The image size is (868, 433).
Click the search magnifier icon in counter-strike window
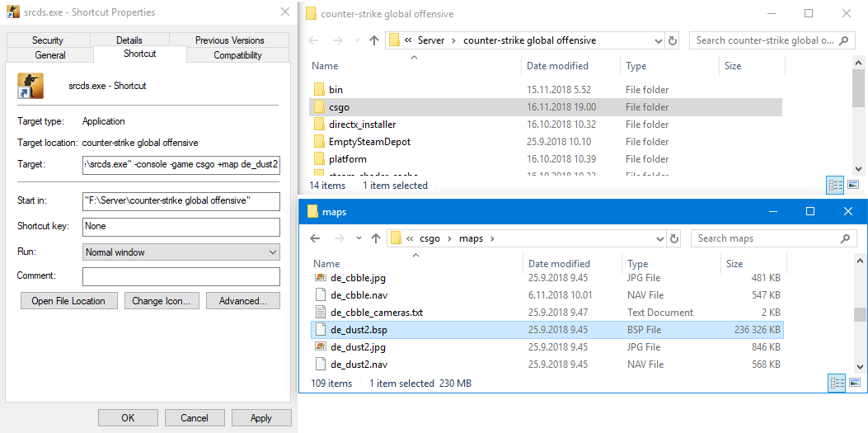click(x=844, y=40)
